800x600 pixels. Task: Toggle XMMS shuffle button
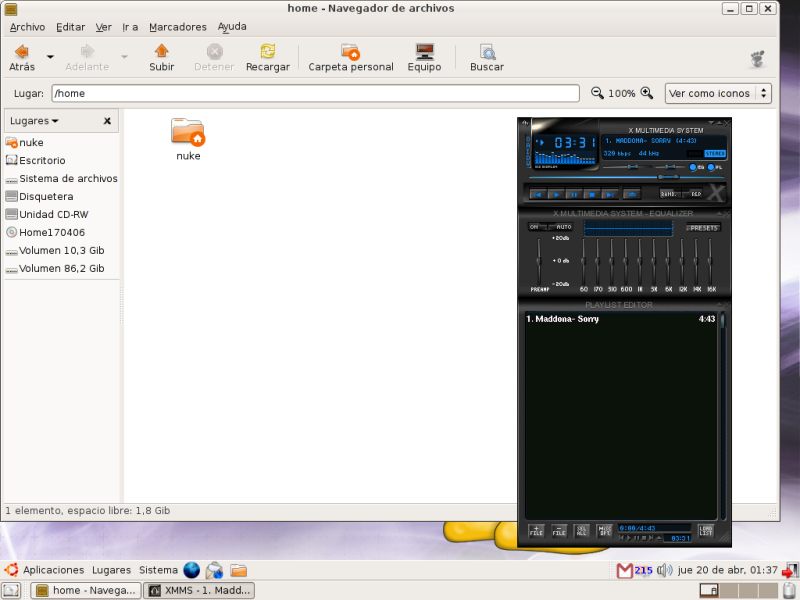[669, 194]
